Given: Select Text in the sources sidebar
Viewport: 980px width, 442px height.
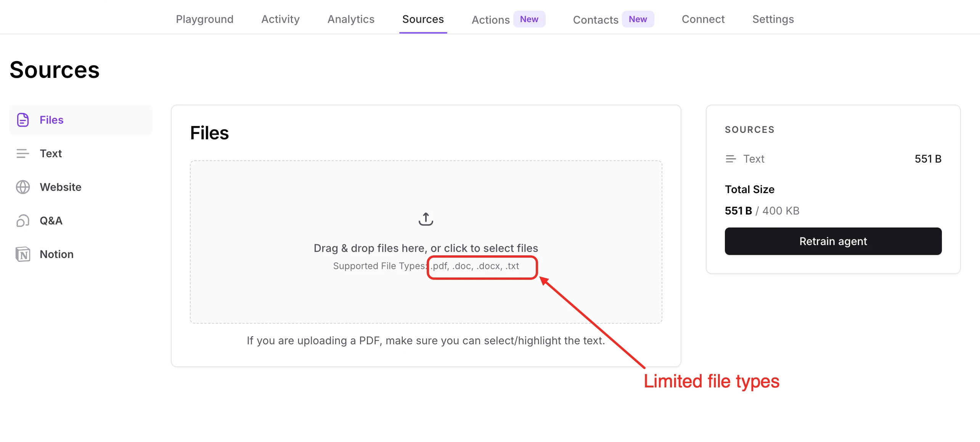Looking at the screenshot, I should [81, 153].
